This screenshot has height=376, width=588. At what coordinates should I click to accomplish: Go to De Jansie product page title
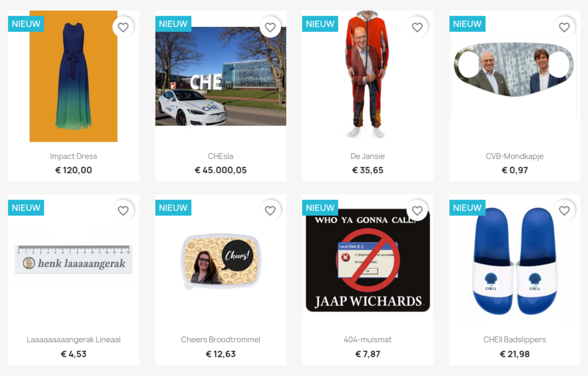tap(368, 156)
